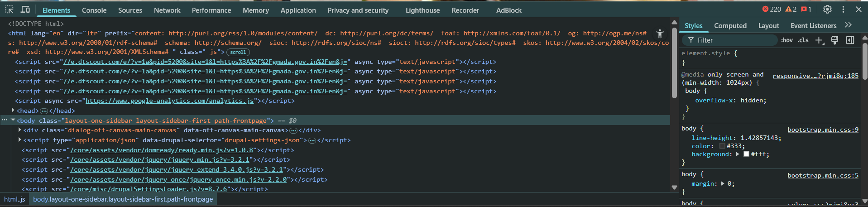Image resolution: width=868 pixels, height=207 pixels.
Task: Click the #333 color swatch
Action: [722, 146]
